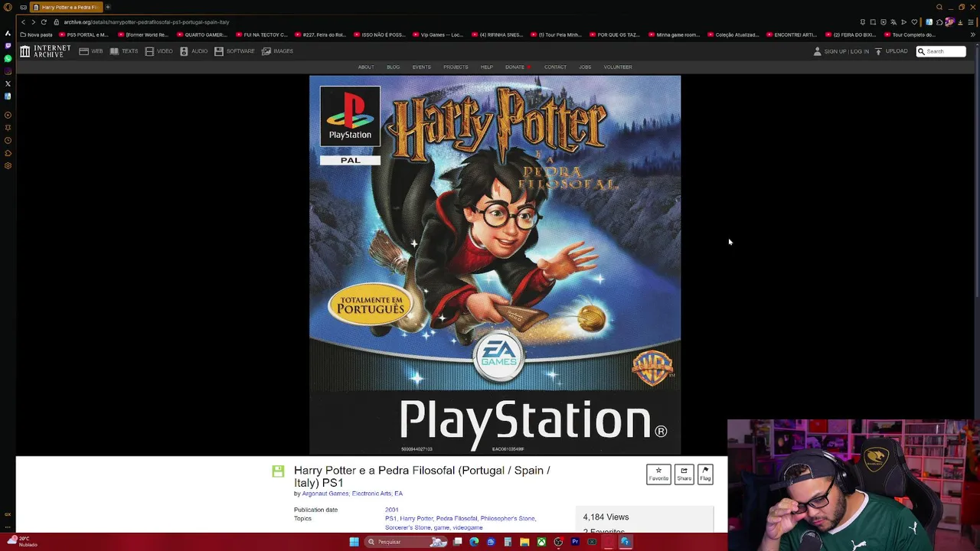Show more bookmarks via the chevron

coord(972,34)
